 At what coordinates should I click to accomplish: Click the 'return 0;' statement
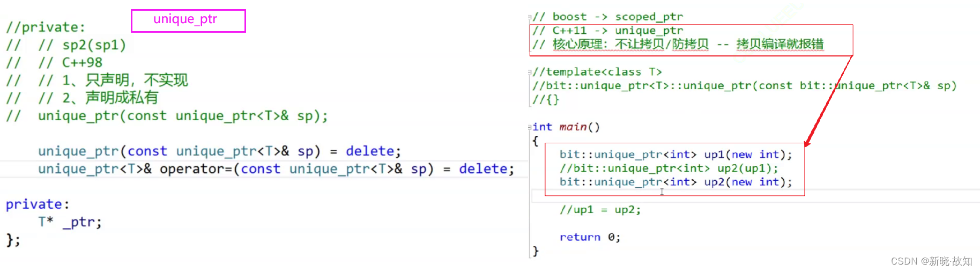click(x=590, y=237)
